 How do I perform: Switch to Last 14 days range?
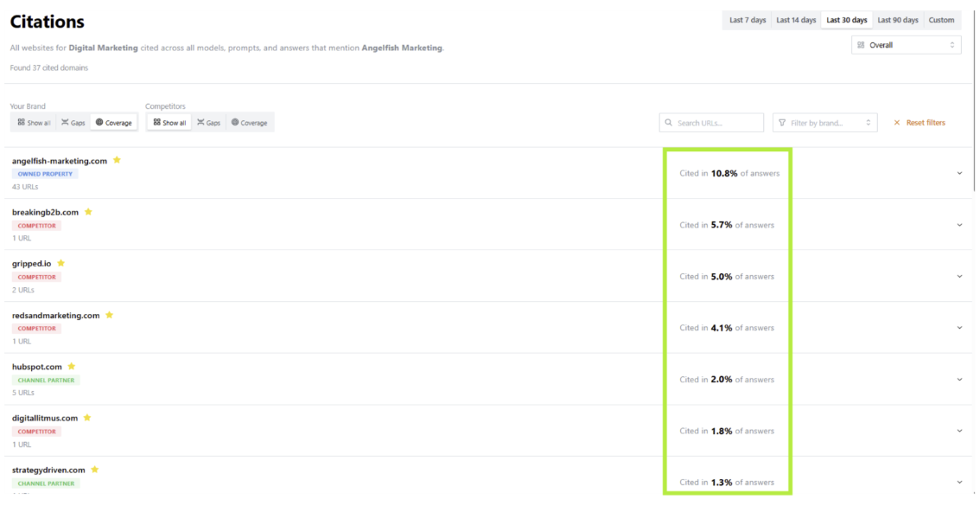pos(796,20)
